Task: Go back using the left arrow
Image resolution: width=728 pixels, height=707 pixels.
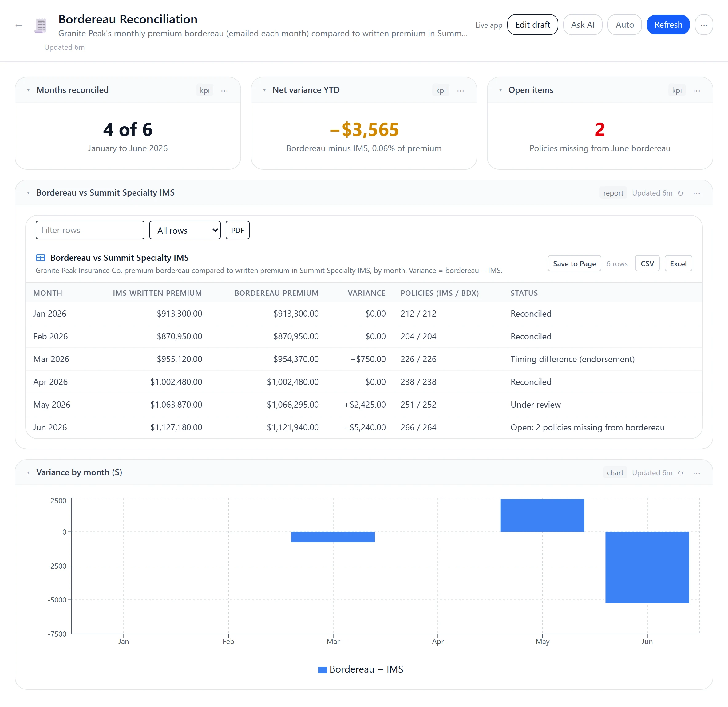Action: point(18,25)
